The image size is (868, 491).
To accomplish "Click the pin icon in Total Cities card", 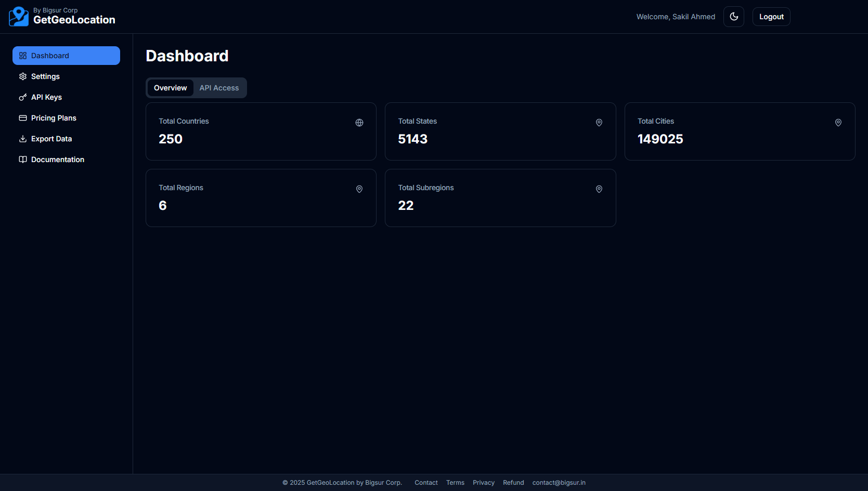I will tap(838, 123).
